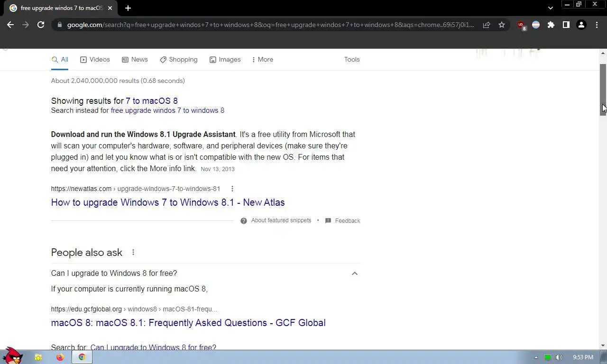Switch to the News tab
The image size is (607, 364).
(x=135, y=60)
